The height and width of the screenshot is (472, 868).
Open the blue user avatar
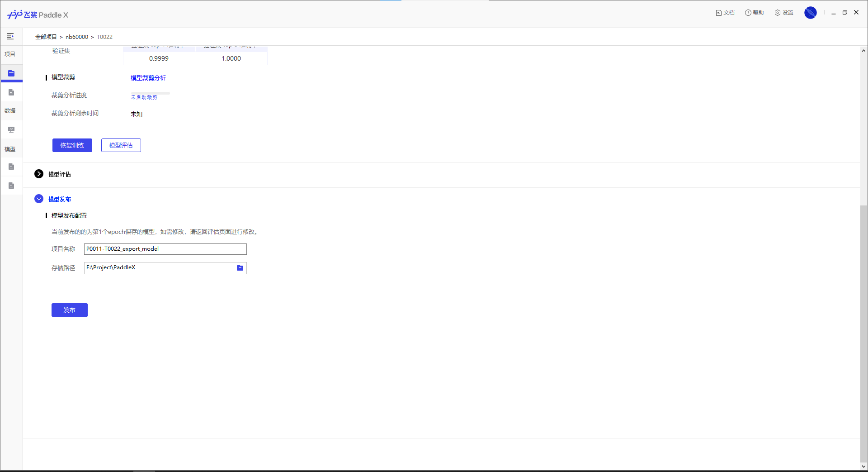coord(810,13)
